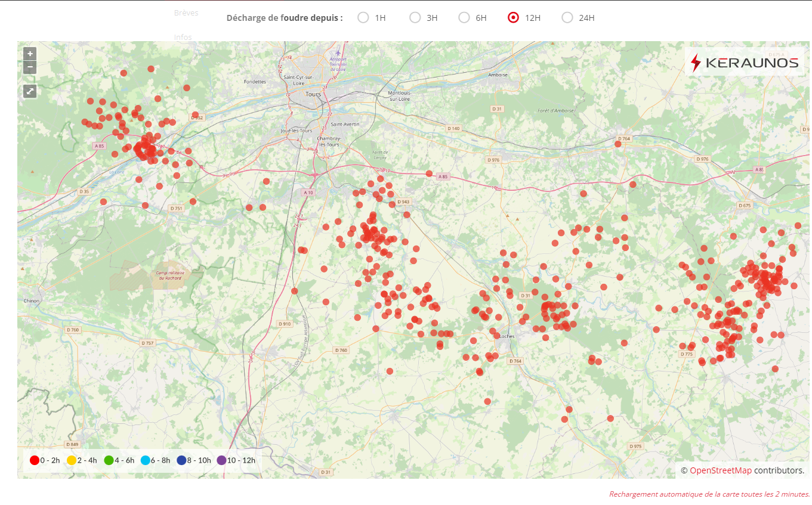Switch to the 24H lightning period
The height and width of the screenshot is (505, 812).
(567, 17)
